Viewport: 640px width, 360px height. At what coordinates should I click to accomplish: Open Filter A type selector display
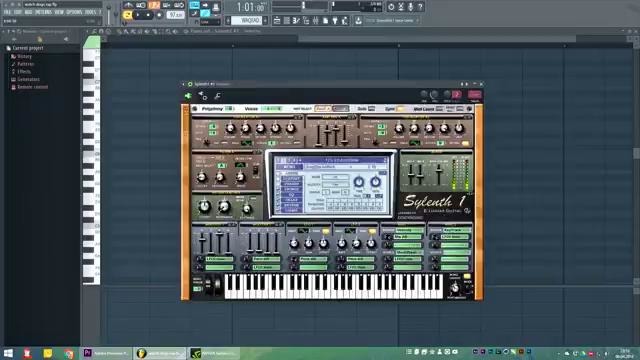pos(240,164)
